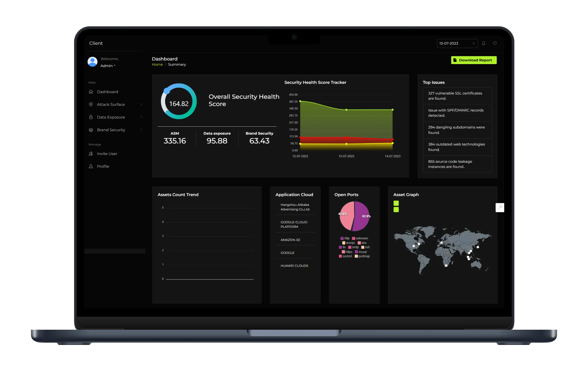The image size is (588, 371).
Task: Toggle the ssh legend entry
Action: click(x=366, y=247)
